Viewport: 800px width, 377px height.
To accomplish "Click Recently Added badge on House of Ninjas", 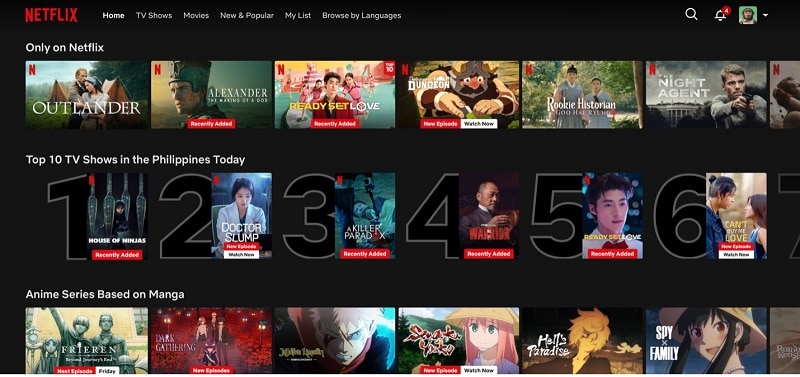I will 117,255.
